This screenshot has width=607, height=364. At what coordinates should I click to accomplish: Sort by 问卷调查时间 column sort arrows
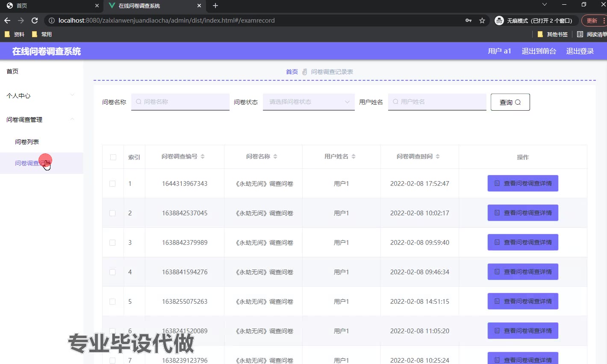point(438,157)
